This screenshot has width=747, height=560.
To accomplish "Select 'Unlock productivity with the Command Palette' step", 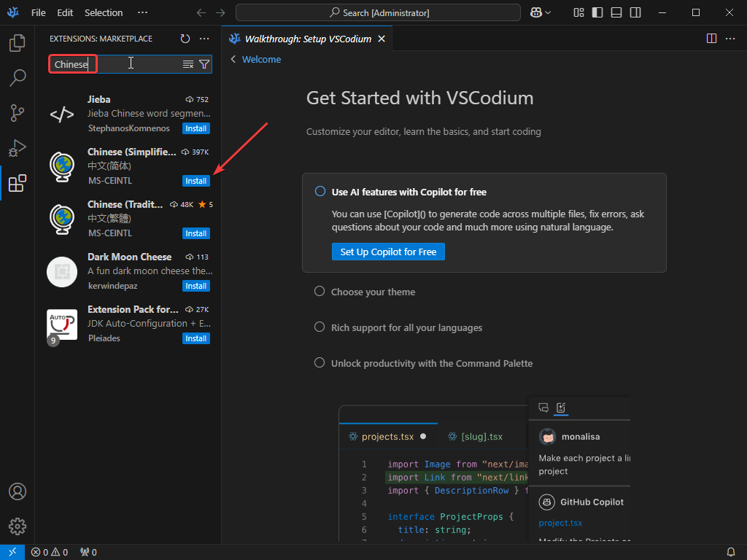I will (x=431, y=363).
